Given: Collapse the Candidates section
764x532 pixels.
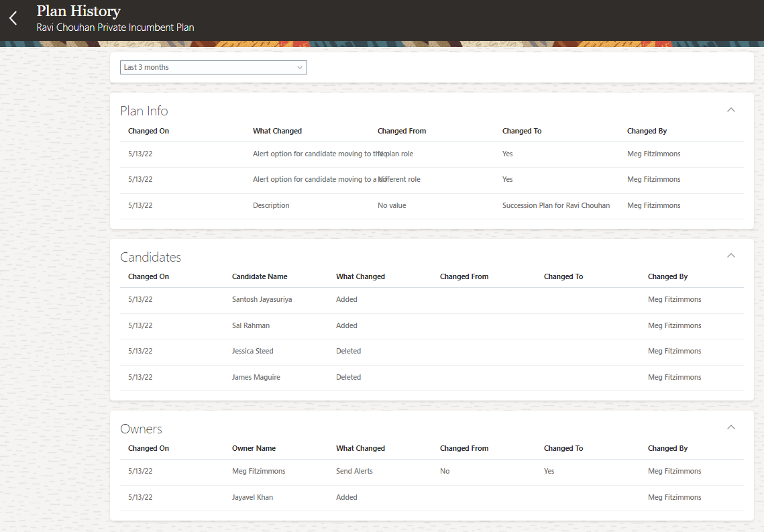Looking at the screenshot, I should pyautogui.click(x=731, y=256).
